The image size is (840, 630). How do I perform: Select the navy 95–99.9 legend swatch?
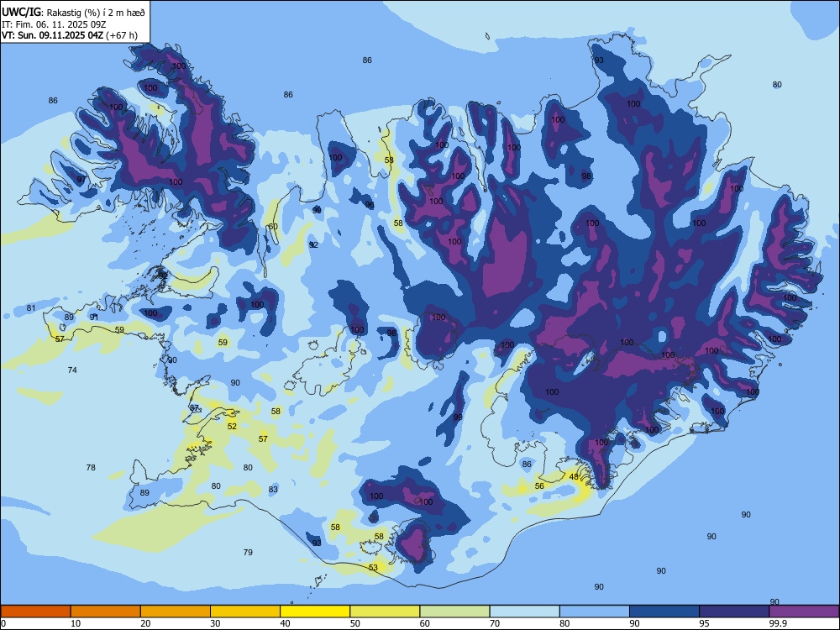coord(734,612)
